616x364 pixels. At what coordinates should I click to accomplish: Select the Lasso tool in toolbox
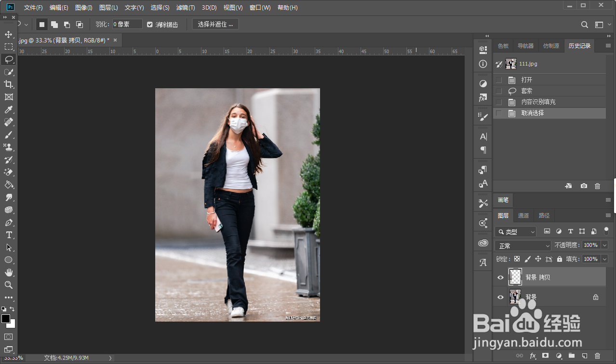(9, 59)
